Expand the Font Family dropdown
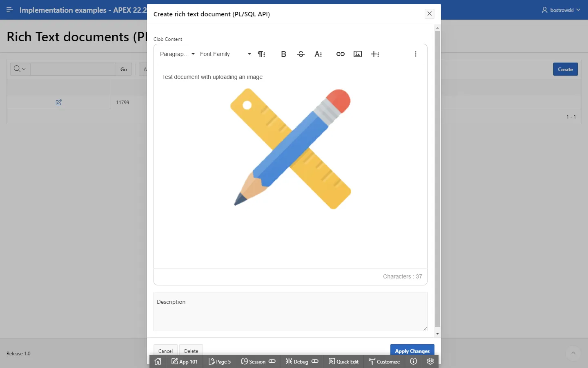This screenshot has width=588, height=368. click(225, 54)
